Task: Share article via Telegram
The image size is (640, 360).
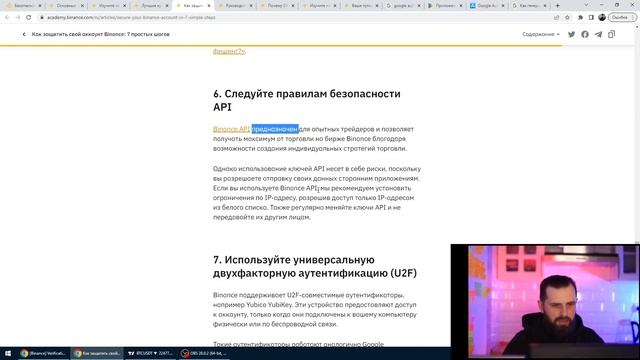Action: (598, 34)
